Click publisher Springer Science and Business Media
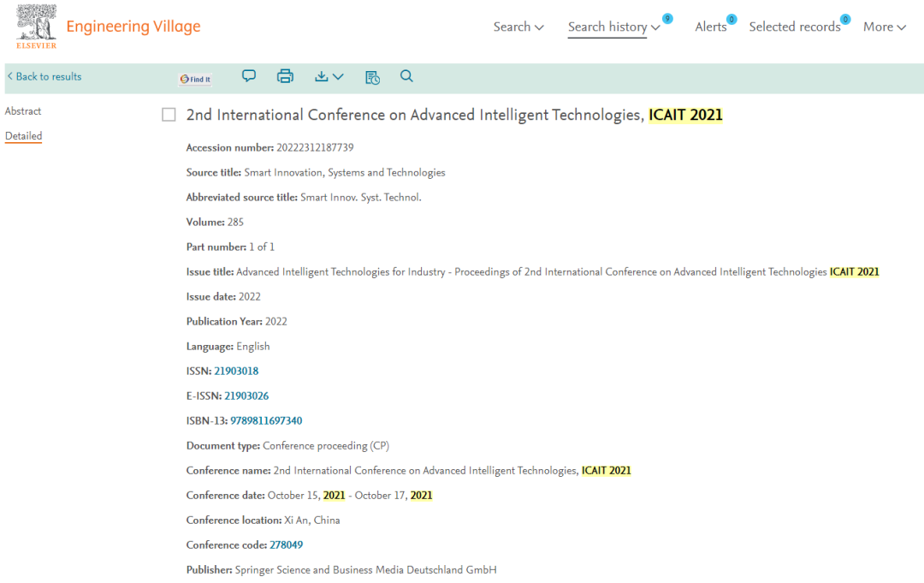This screenshot has height=583, width=924. point(365,570)
